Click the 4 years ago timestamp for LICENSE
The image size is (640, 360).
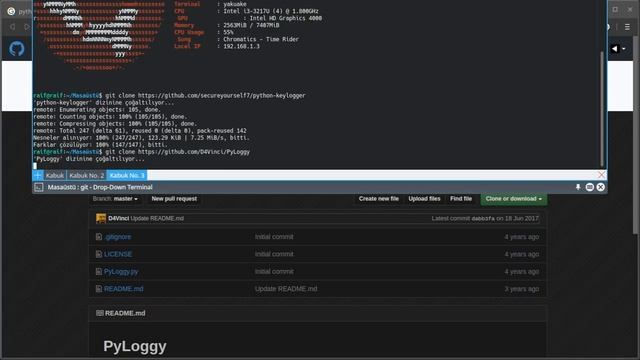click(x=522, y=254)
